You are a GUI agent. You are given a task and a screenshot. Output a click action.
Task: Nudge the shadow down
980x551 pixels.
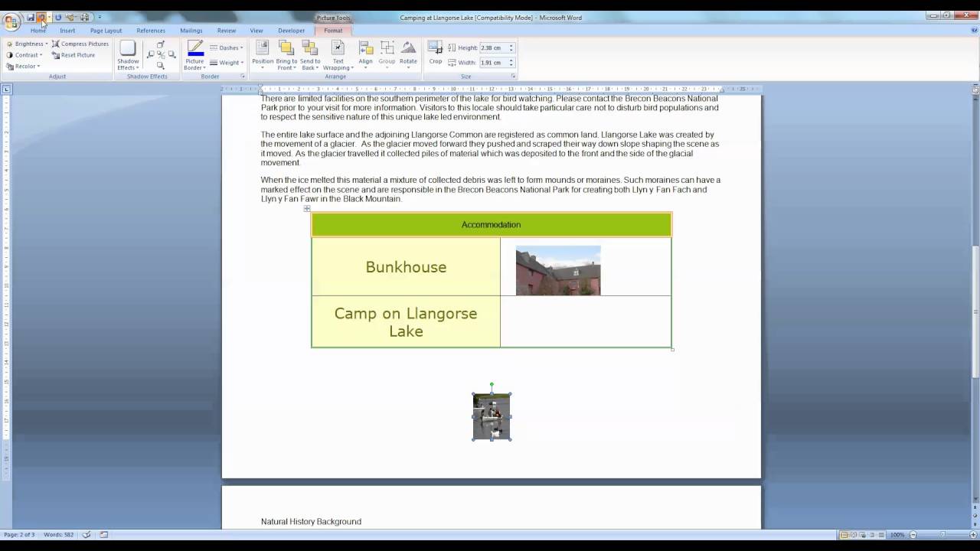[160, 66]
